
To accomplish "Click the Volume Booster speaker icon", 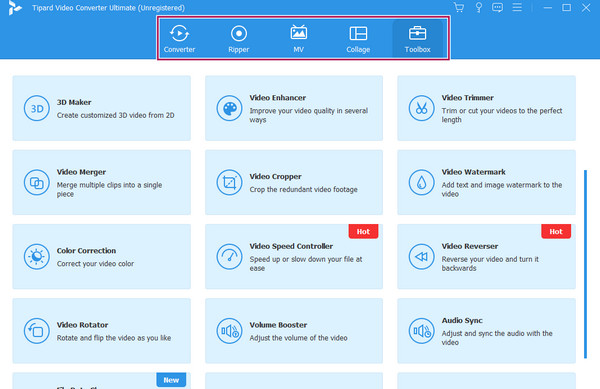I will [x=229, y=331].
